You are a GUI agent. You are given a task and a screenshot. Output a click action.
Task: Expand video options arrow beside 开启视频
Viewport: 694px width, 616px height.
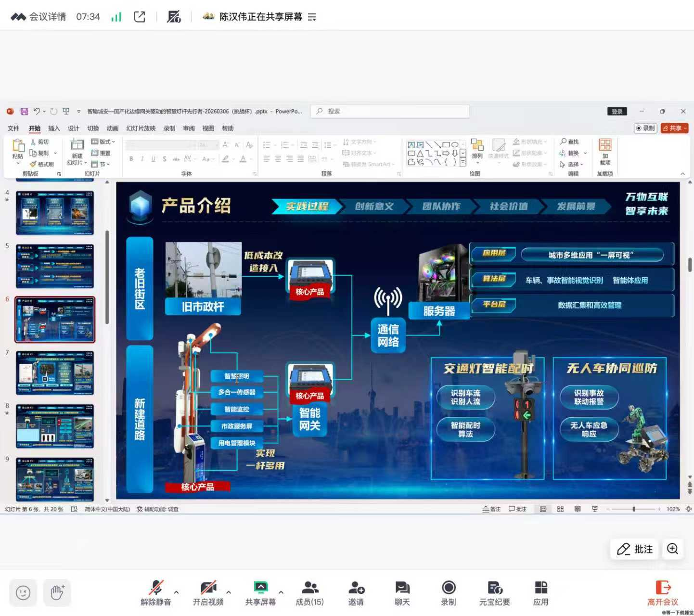point(229,592)
